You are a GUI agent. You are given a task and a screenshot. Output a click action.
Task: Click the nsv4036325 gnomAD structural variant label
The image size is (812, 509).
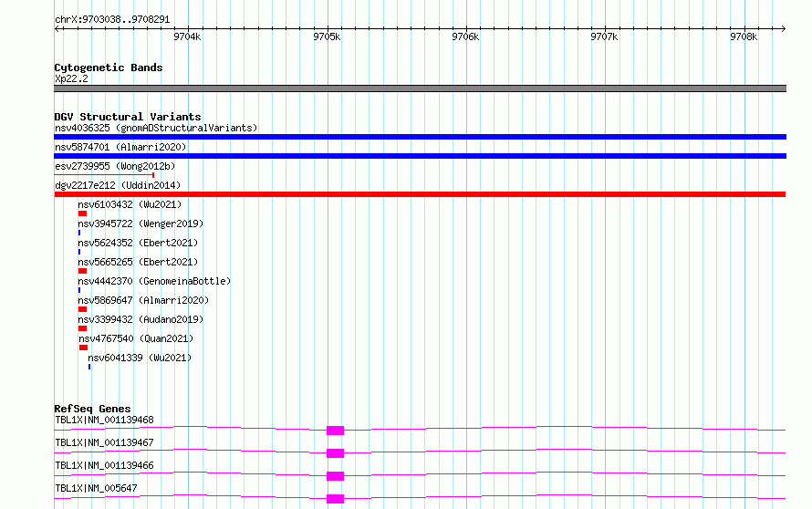tap(156, 128)
